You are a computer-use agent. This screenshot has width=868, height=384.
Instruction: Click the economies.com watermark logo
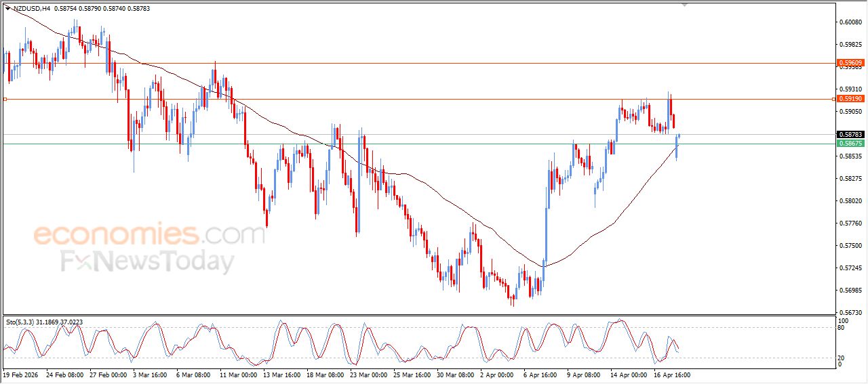point(149,235)
